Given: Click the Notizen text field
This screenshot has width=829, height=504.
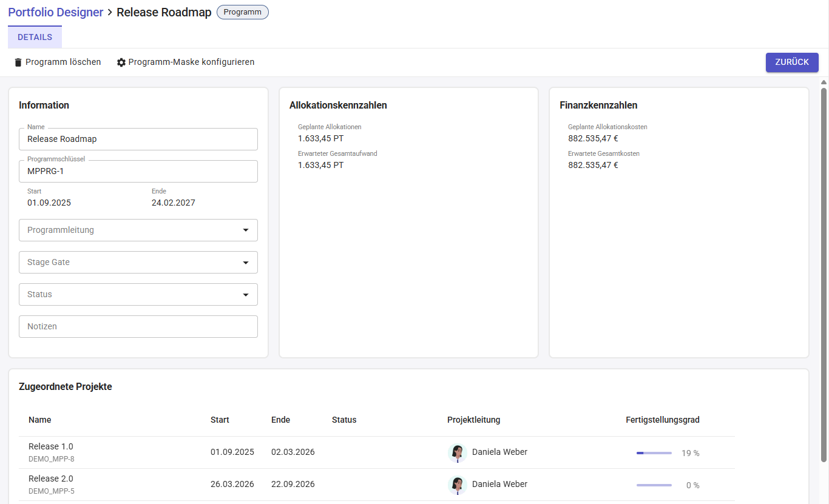Looking at the screenshot, I should coord(138,326).
